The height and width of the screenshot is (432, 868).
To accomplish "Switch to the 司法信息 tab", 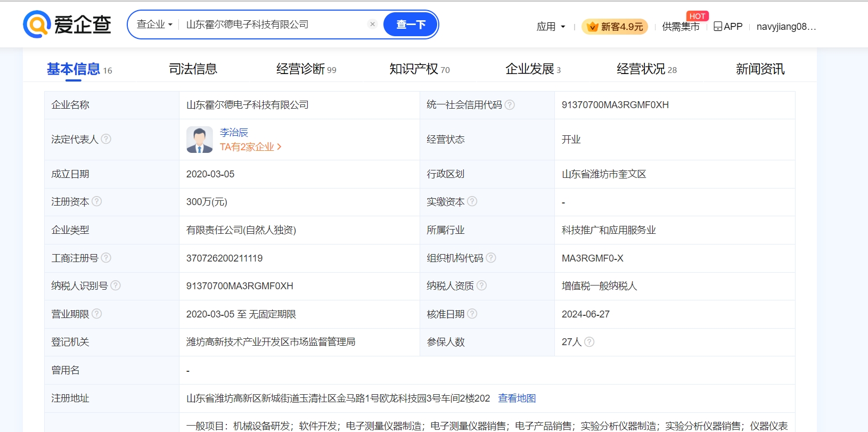I will 193,69.
